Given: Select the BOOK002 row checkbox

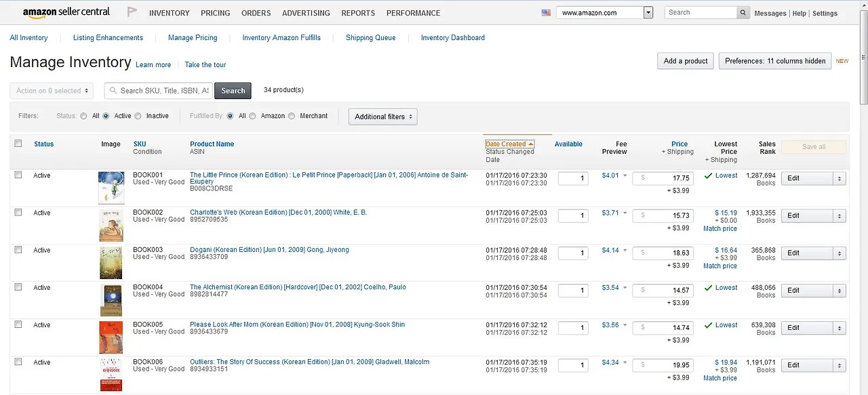Looking at the screenshot, I should point(18,212).
